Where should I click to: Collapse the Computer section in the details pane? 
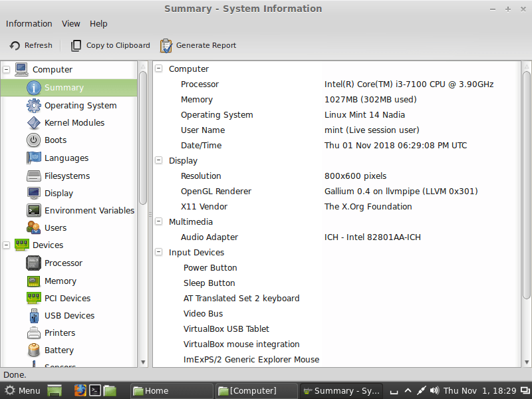click(x=158, y=68)
